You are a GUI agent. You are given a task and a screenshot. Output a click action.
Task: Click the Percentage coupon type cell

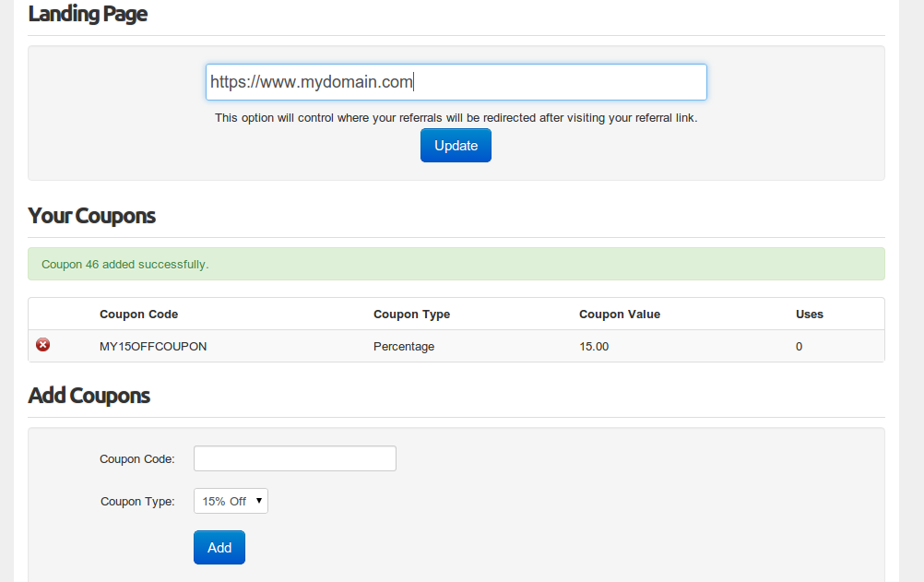pyautogui.click(x=404, y=347)
